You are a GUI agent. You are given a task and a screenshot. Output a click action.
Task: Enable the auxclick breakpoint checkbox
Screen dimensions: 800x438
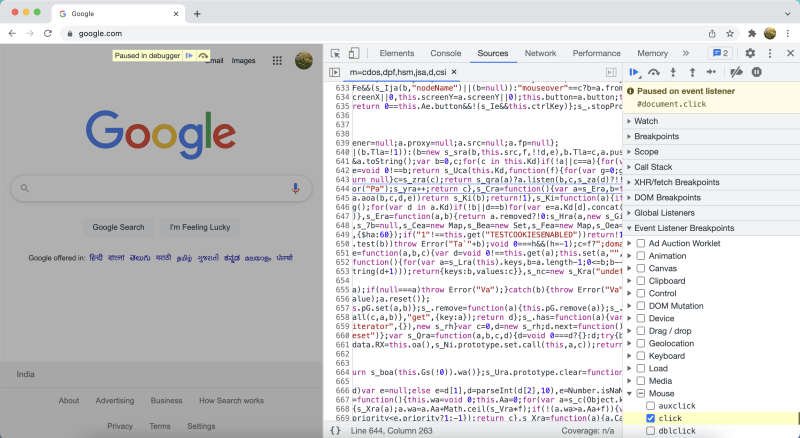click(x=651, y=406)
